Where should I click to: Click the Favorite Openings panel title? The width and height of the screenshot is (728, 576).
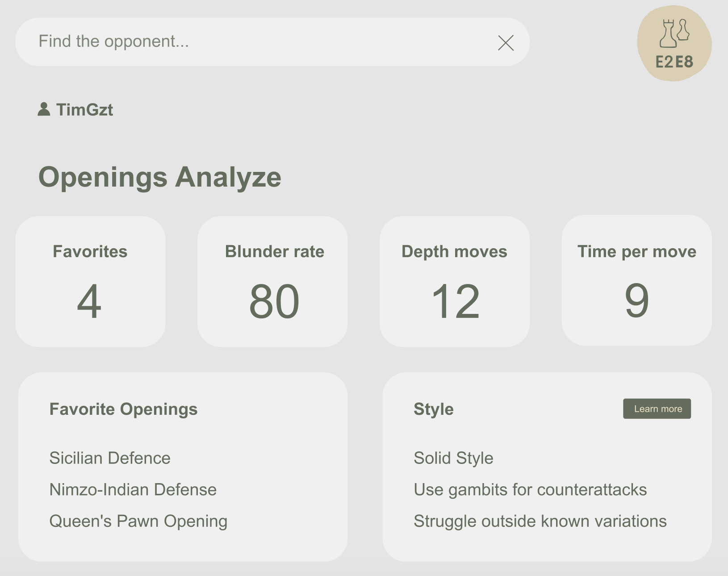point(123,409)
